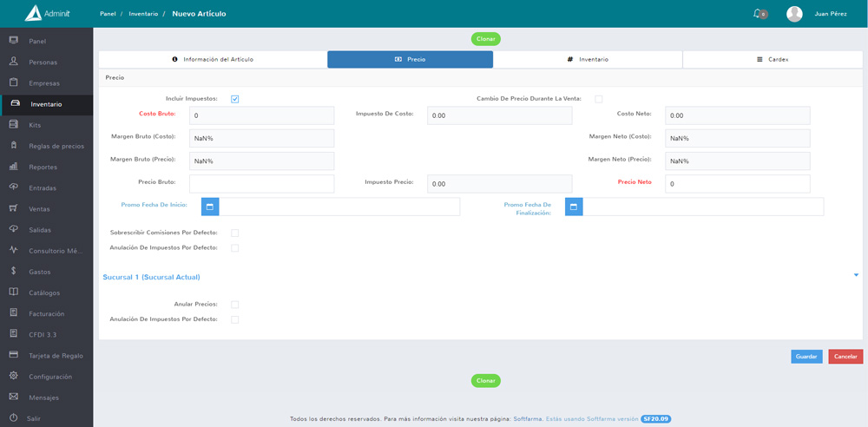Toggle the Anular Precios checkbox
The image size is (868, 427).
point(235,305)
